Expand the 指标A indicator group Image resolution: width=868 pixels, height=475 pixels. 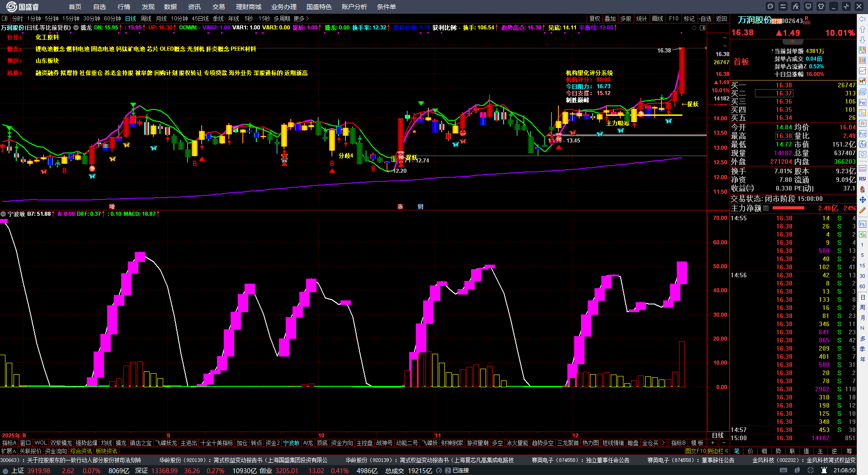[x=9, y=443]
